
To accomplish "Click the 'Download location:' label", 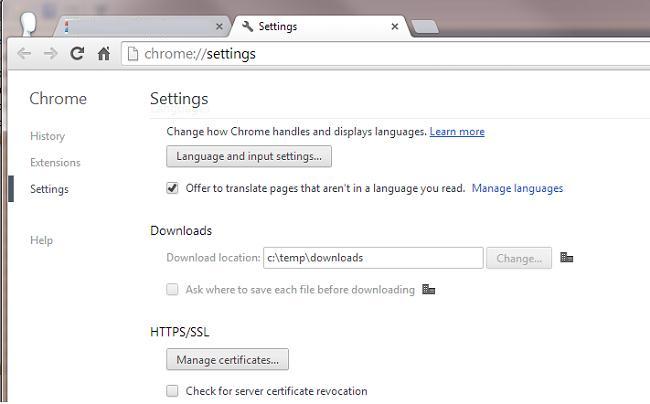I will (213, 258).
